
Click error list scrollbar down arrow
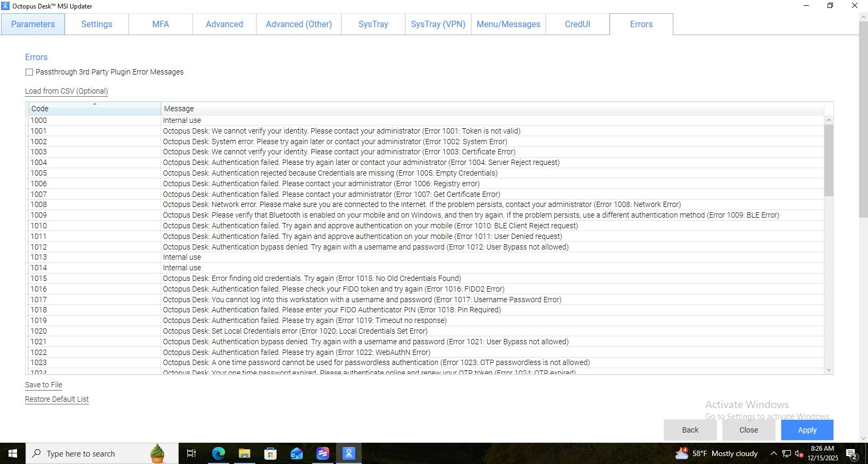tap(829, 370)
